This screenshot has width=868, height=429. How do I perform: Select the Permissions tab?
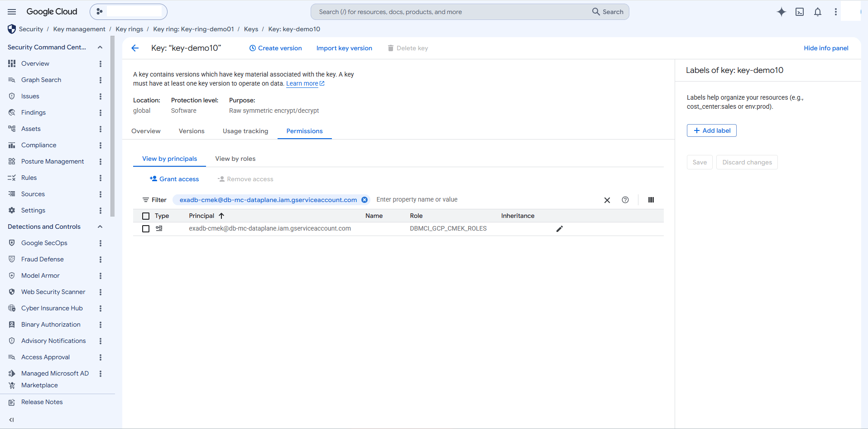pyautogui.click(x=305, y=131)
